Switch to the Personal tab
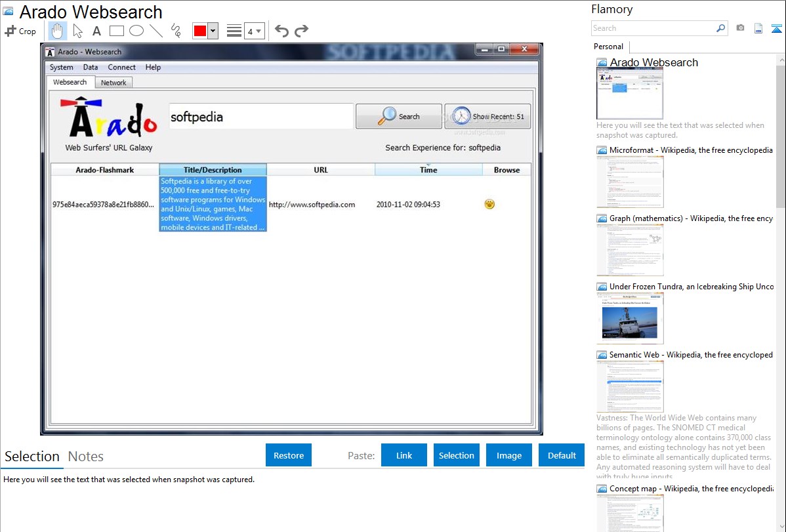Image resolution: width=786 pixels, height=532 pixels. pos(609,47)
